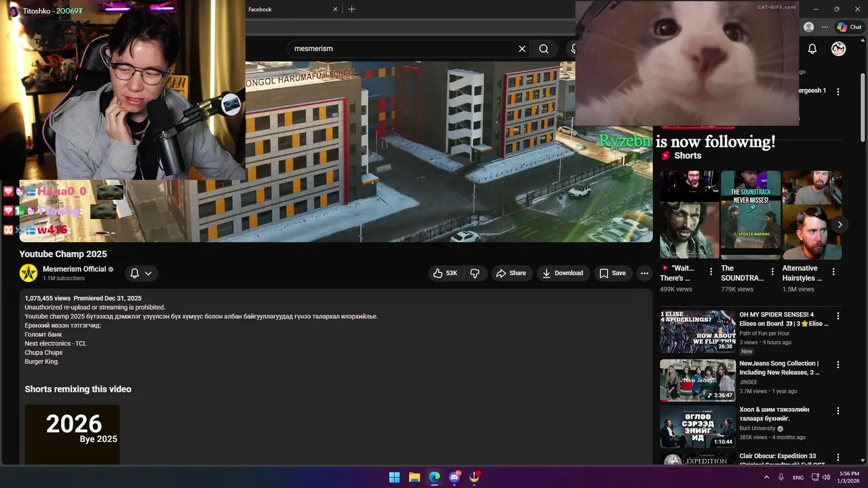Viewport: 868px width, 488px height.
Task: Open the Mesmerism Official channel name
Action: tap(75, 269)
